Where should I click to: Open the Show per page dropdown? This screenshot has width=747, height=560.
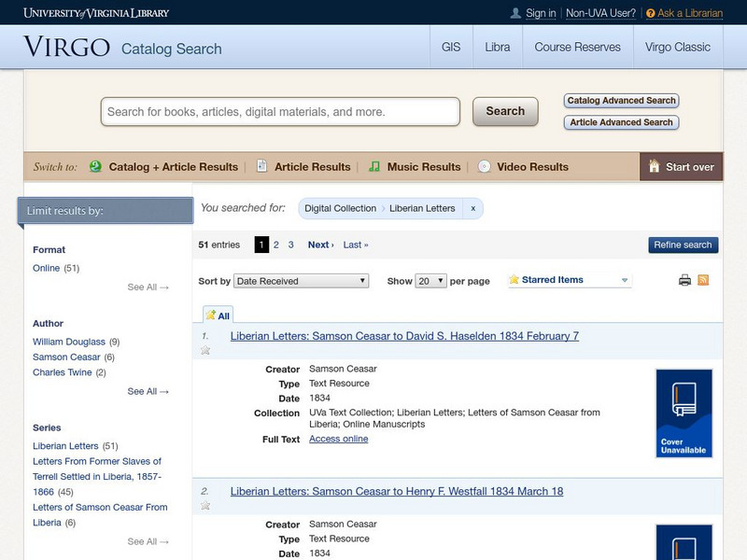pyautogui.click(x=430, y=281)
